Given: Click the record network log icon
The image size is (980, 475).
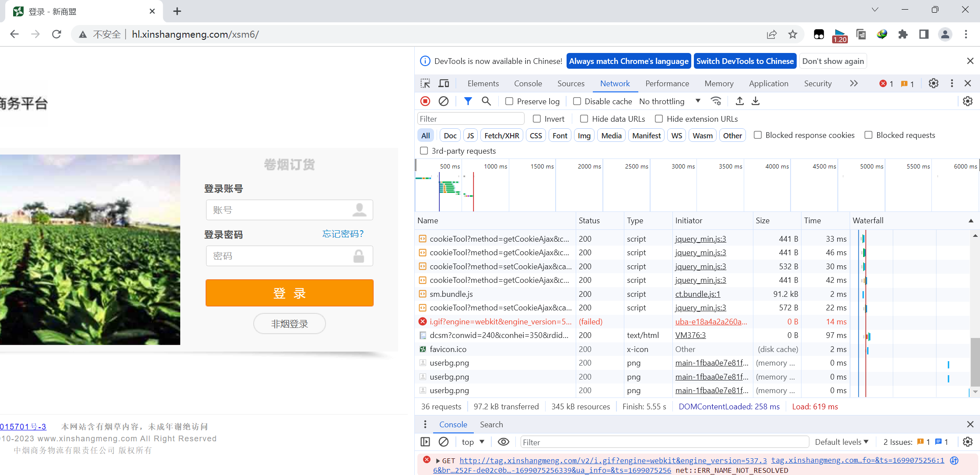Looking at the screenshot, I should pyautogui.click(x=425, y=101).
